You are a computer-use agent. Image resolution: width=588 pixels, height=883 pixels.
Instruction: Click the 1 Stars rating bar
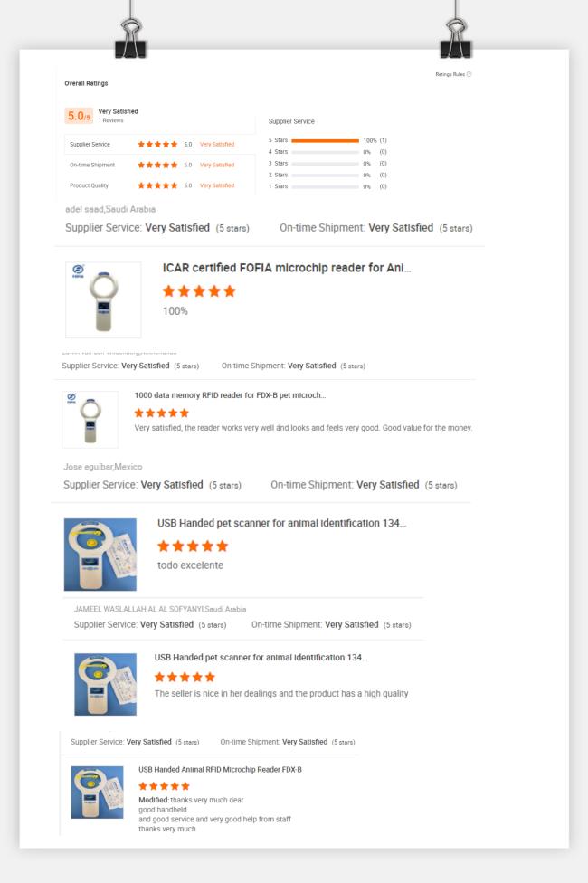pos(326,186)
